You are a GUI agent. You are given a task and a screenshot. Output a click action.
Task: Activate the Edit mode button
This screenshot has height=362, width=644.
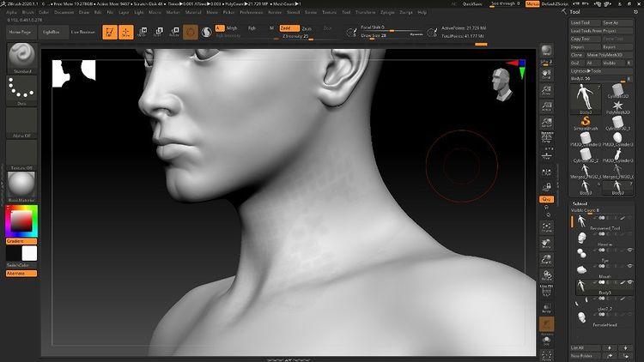tap(110, 33)
